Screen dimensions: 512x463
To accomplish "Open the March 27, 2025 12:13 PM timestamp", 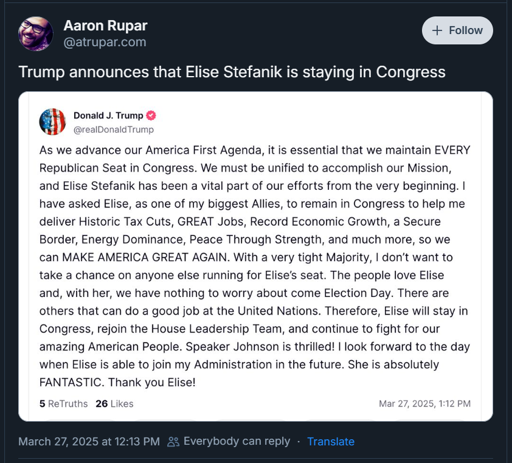I will click(89, 442).
